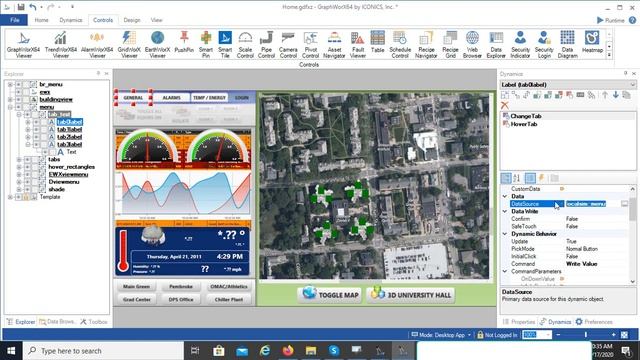Insert a Security Indicator control

[x=520, y=44]
